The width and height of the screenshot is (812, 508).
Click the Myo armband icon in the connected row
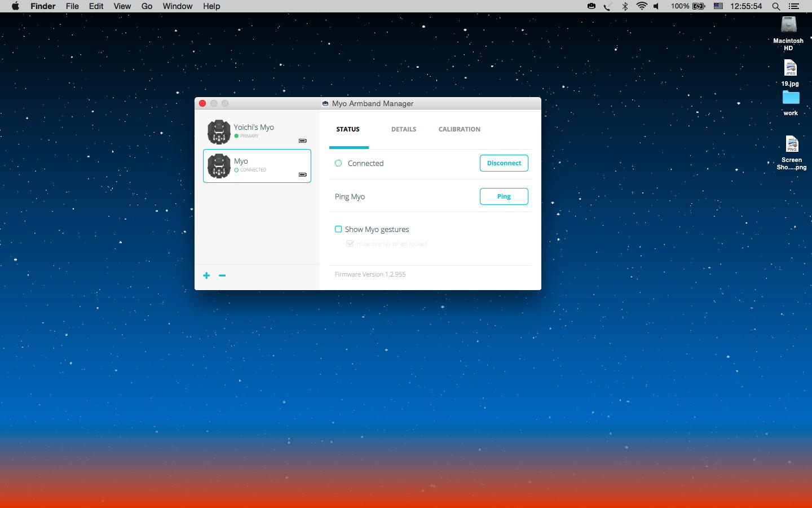219,166
